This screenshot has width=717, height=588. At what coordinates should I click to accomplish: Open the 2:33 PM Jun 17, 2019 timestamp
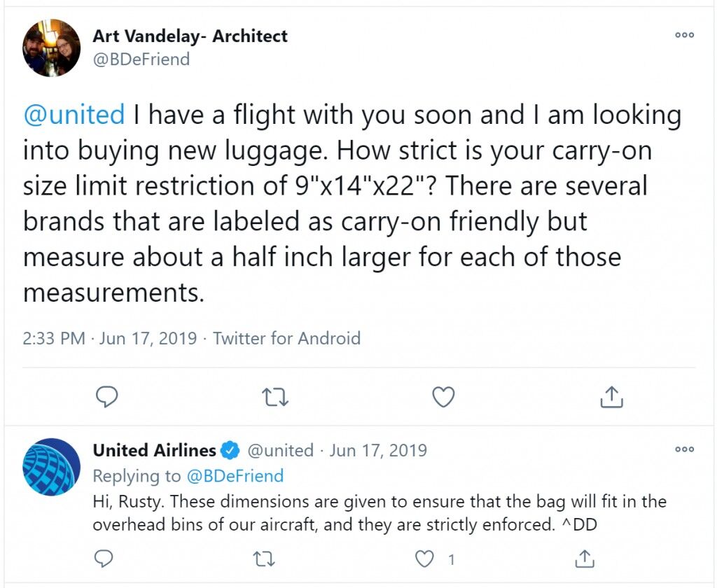tap(110, 338)
